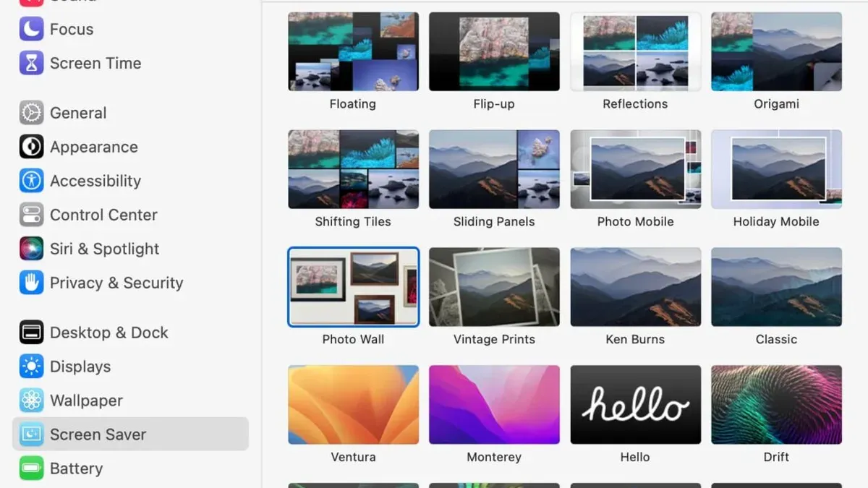Screen dimensions: 868x488
Task: Select the Floating screen saver thumbnail
Action: [353, 51]
